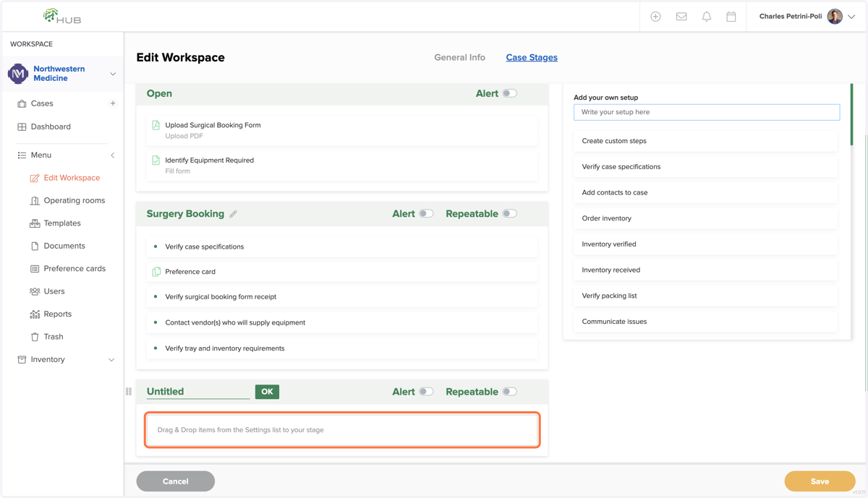Click the Operating rooms building icon

click(x=35, y=201)
